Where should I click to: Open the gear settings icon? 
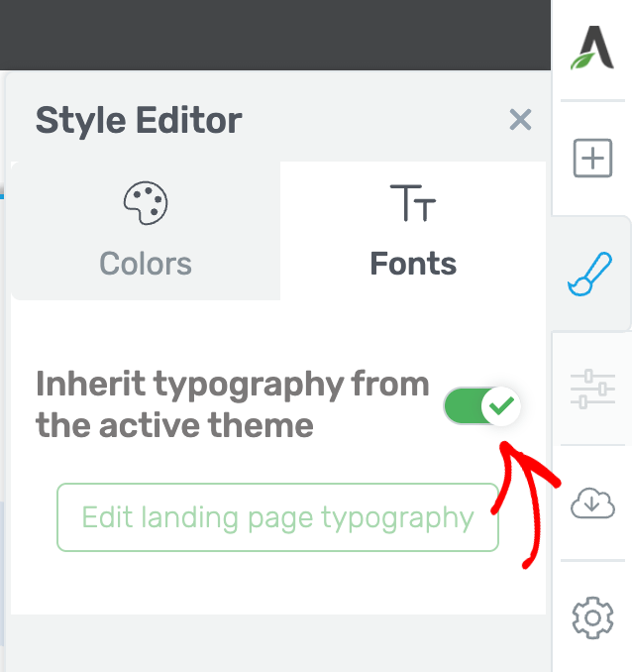pyautogui.click(x=592, y=617)
